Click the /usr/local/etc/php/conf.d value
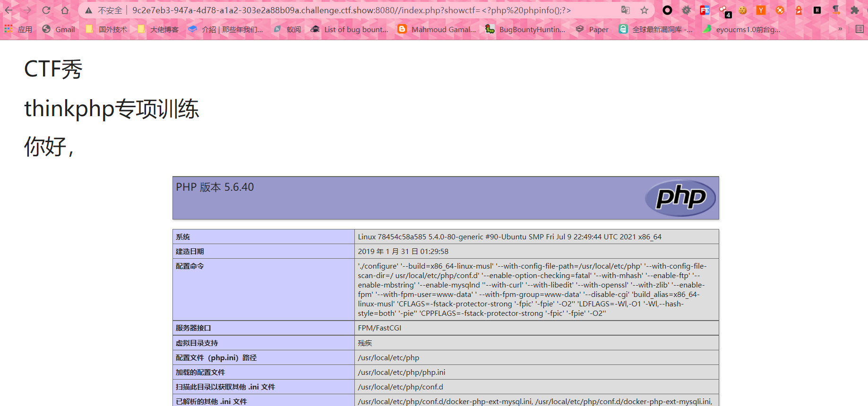Screen dimensions: 868x406 pos(400,387)
